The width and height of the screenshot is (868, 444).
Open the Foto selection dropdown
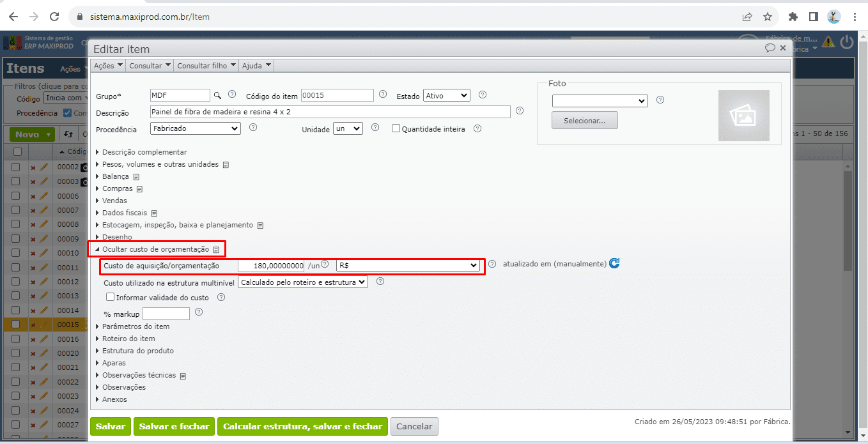coord(600,101)
